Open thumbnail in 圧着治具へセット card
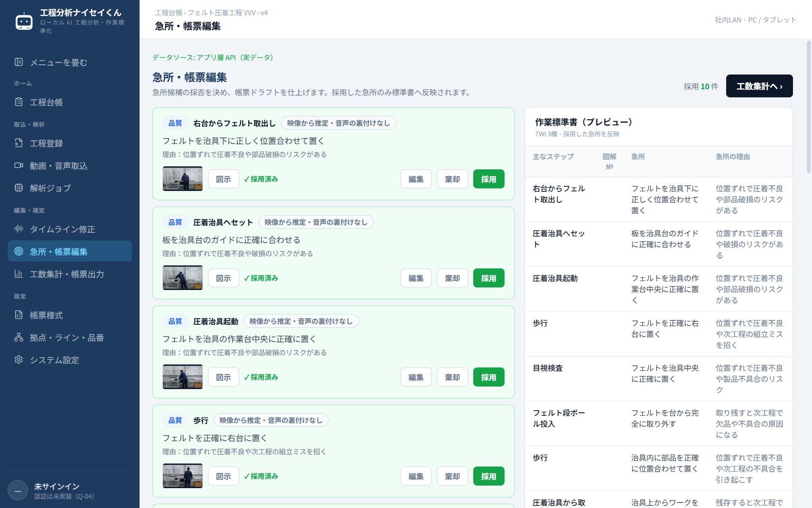 click(x=183, y=278)
